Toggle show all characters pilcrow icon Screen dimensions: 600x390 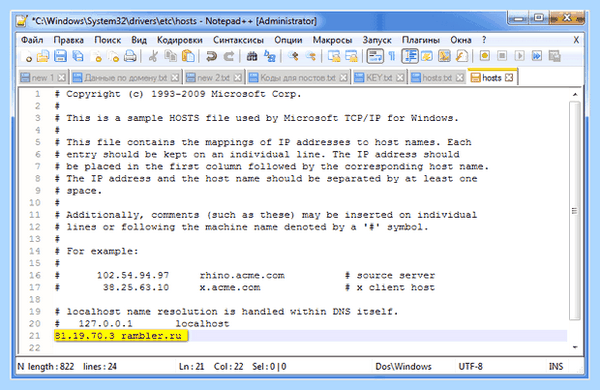pyautogui.click(x=392, y=56)
